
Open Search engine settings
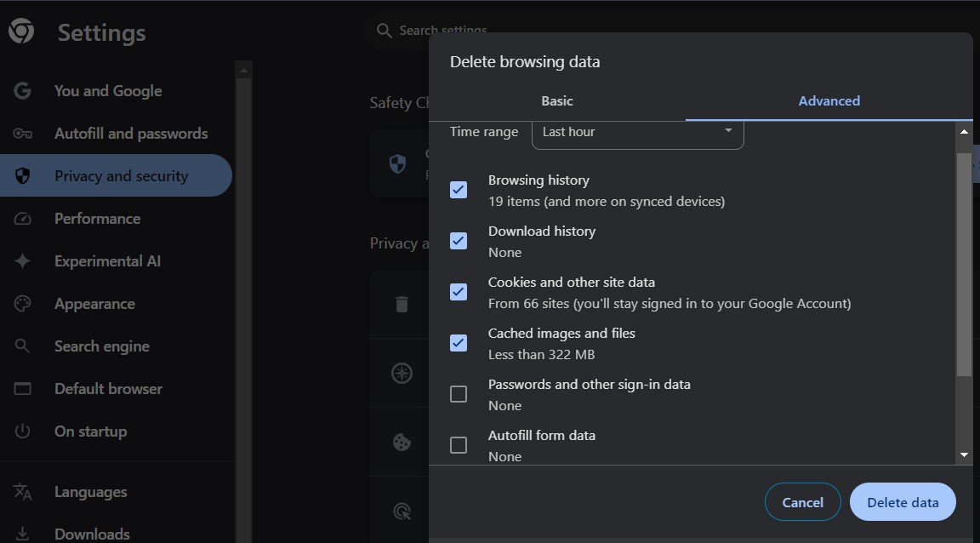117,346
